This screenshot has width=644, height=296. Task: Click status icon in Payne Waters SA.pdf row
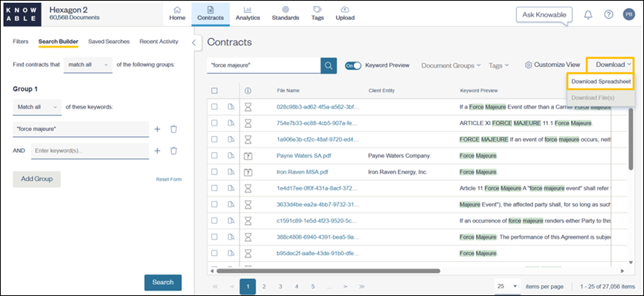[x=248, y=156]
